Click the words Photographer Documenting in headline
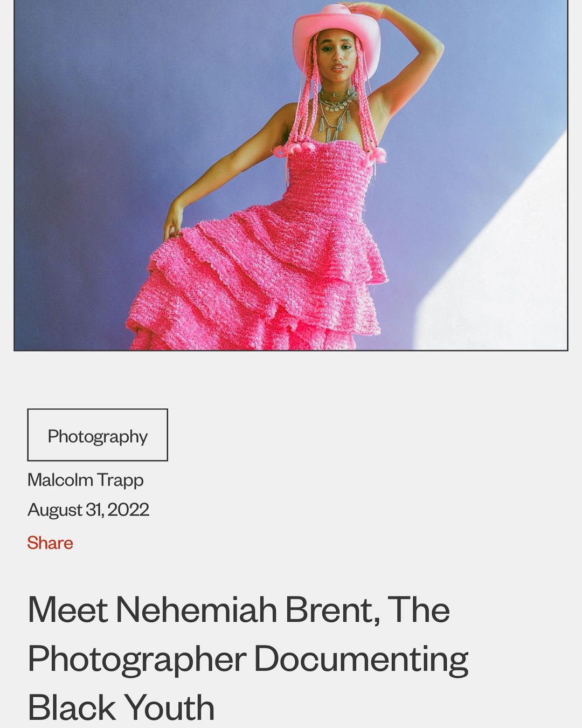 point(248,659)
